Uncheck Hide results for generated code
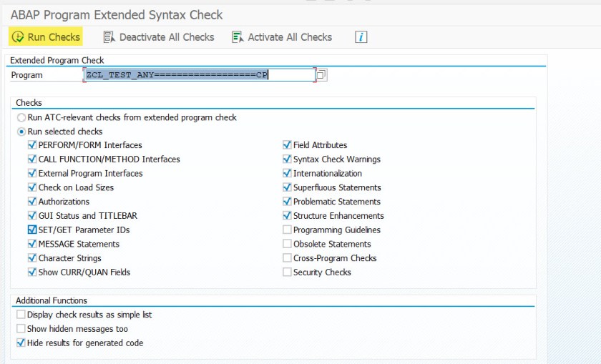 [x=21, y=343]
